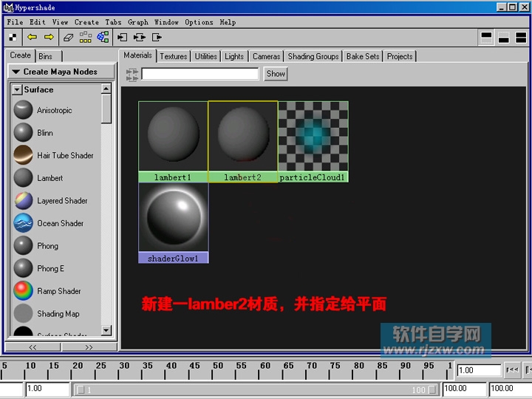Switch to the Utilities tab
The width and height of the screenshot is (532, 399).
click(x=205, y=56)
